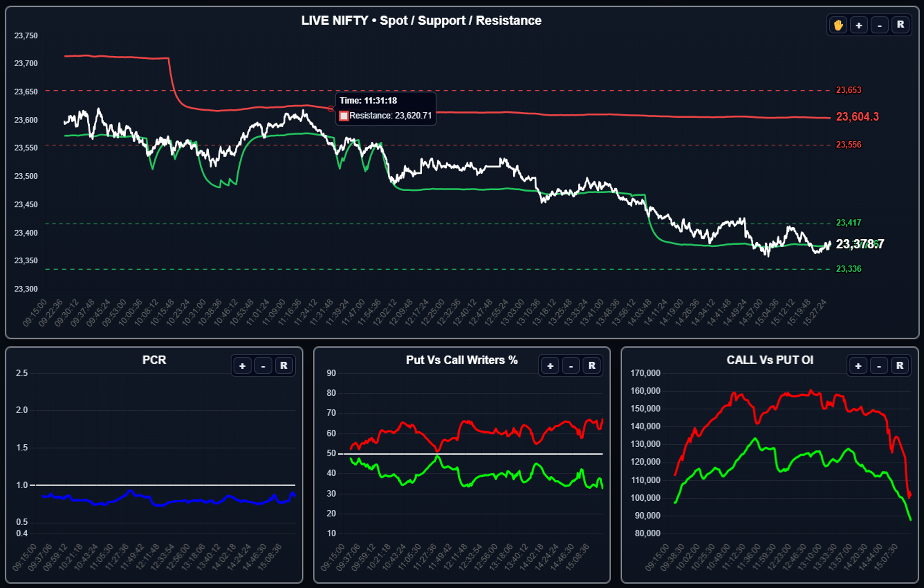The image size is (924, 588).
Task: Click the 23,378.7 spot price label
Action: [860, 244]
